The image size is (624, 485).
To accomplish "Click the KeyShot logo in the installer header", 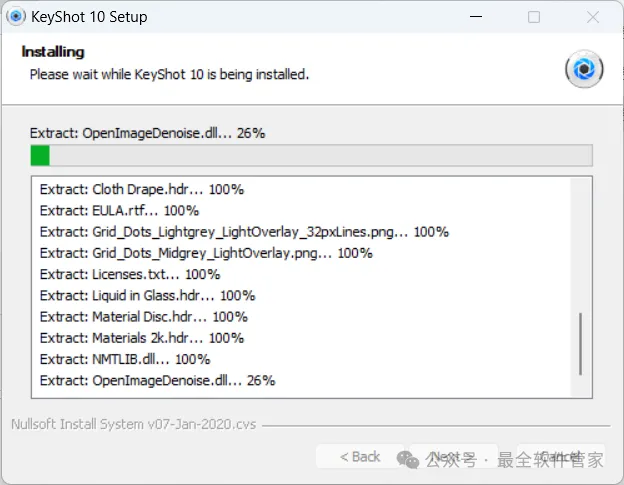I will [x=584, y=69].
